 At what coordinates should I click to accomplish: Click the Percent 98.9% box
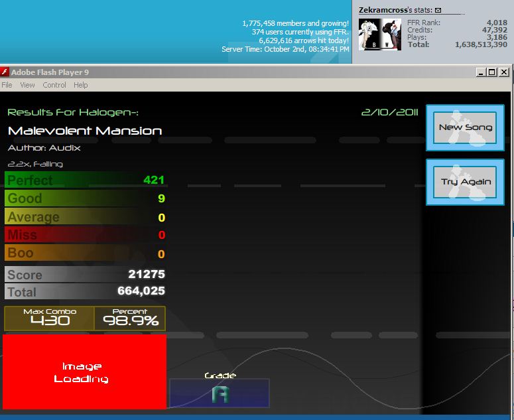point(130,318)
